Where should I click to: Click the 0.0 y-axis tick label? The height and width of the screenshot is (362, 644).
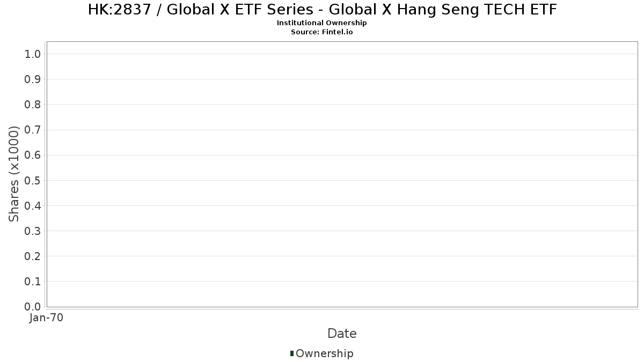[x=33, y=307]
